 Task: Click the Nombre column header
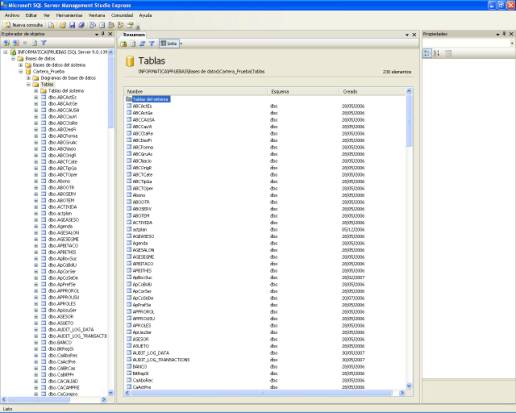point(196,92)
